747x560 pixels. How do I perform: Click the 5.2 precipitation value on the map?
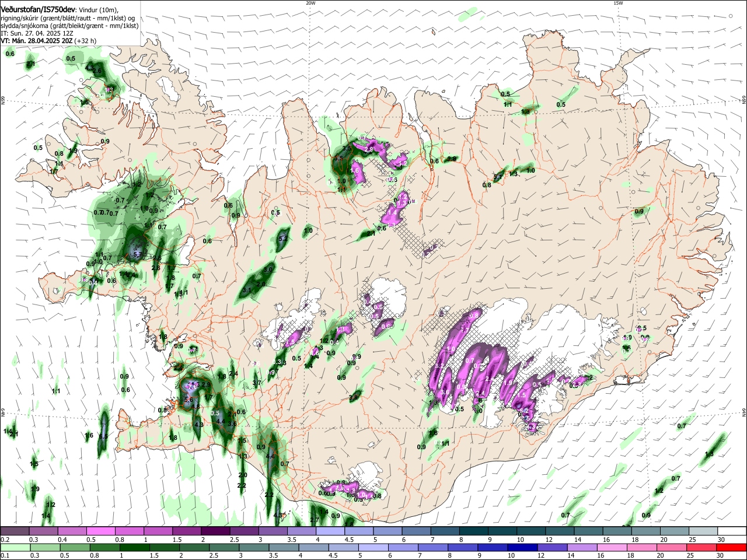pos(284,238)
